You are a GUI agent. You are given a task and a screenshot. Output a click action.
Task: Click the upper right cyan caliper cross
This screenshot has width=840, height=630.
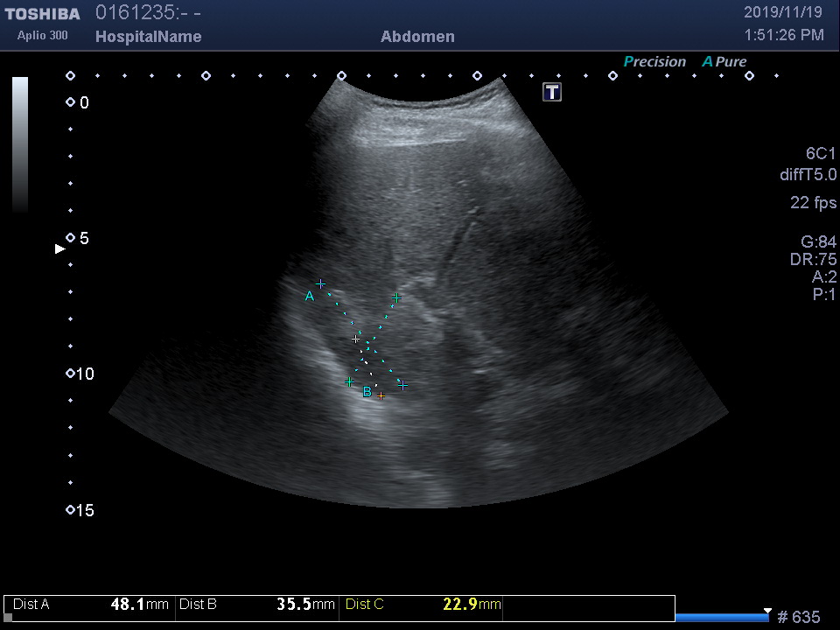pos(396,297)
